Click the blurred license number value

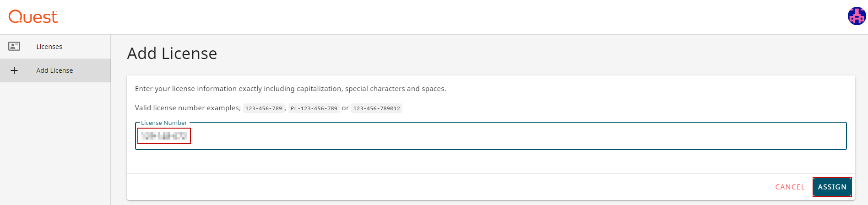point(164,136)
